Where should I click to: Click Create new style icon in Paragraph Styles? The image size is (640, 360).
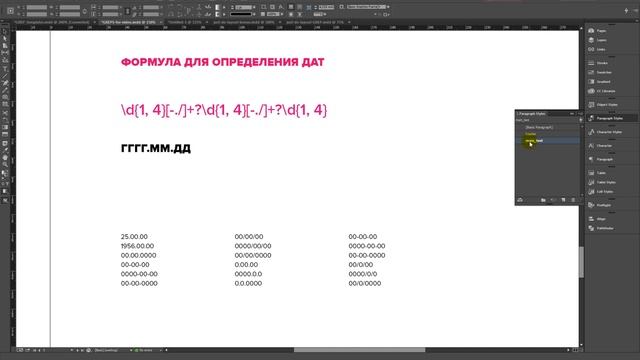(x=563, y=200)
